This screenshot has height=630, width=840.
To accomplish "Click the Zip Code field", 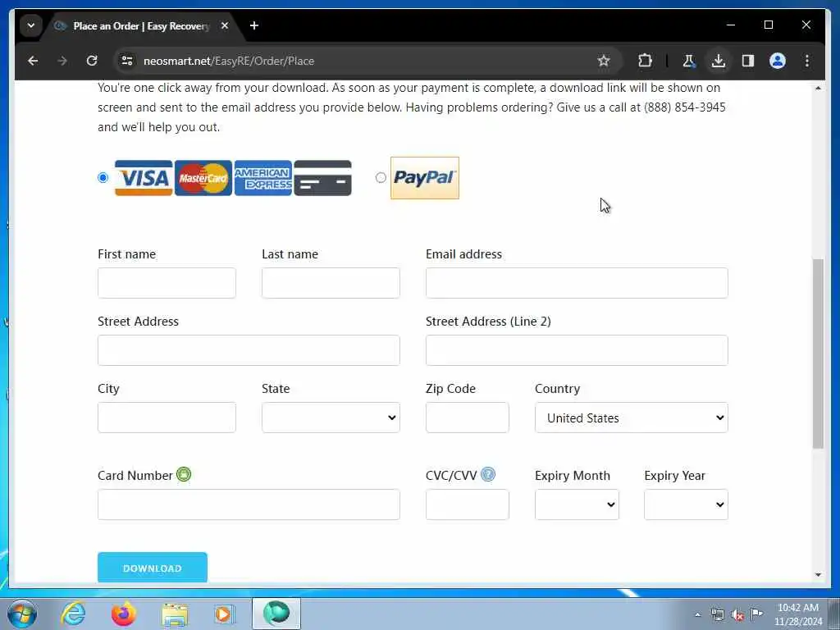I will tap(467, 418).
